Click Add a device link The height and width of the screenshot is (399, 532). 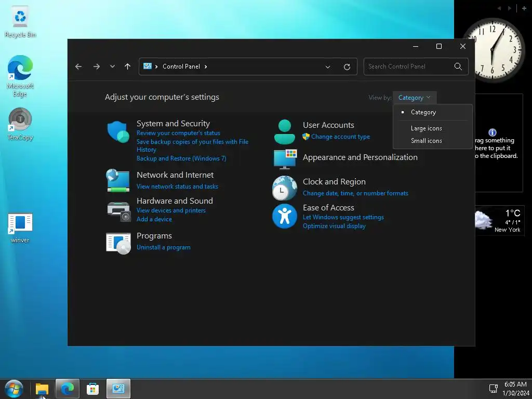[x=154, y=219]
